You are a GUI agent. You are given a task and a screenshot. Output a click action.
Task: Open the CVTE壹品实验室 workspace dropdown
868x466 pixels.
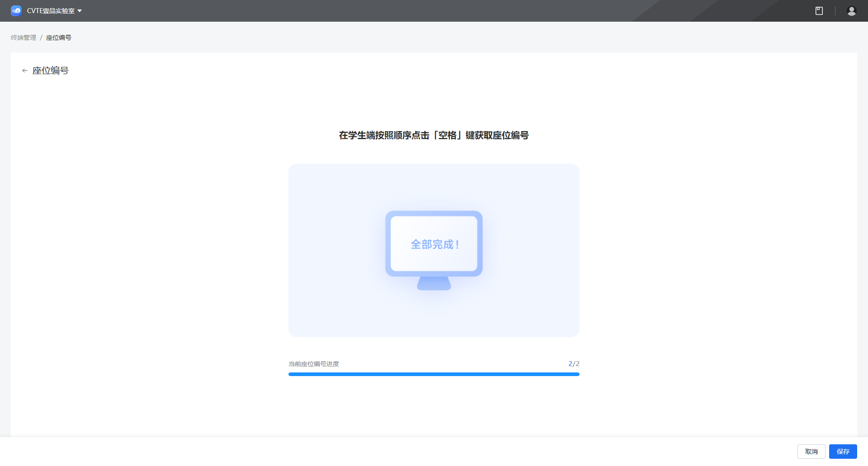tap(51, 10)
